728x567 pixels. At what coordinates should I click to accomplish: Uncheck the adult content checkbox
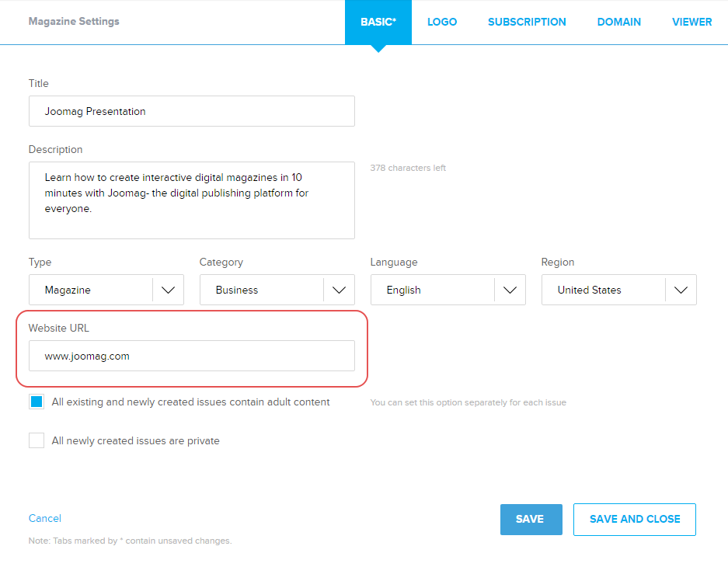(x=37, y=402)
